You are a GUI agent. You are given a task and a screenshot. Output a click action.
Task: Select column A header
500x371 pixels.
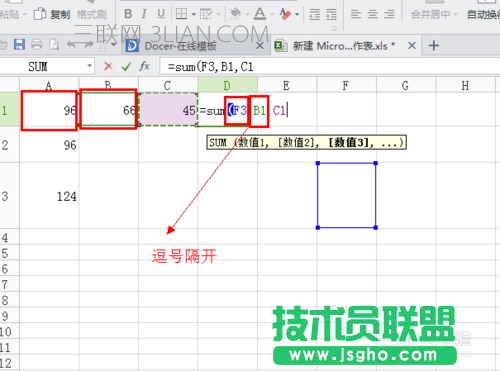[x=49, y=86]
